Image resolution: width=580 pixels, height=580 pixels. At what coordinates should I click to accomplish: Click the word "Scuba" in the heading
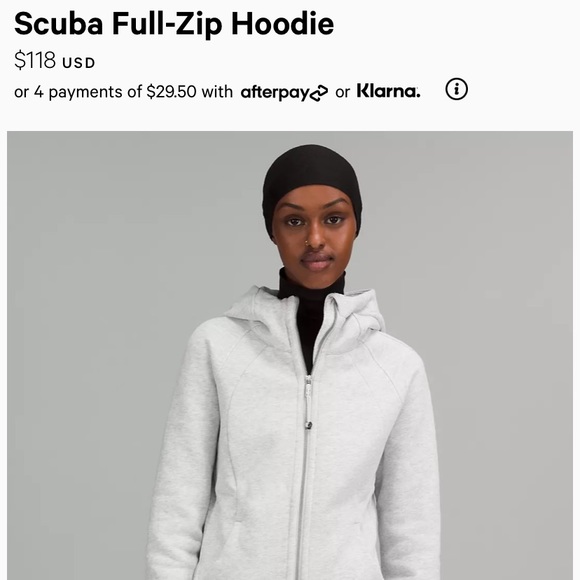59,24
